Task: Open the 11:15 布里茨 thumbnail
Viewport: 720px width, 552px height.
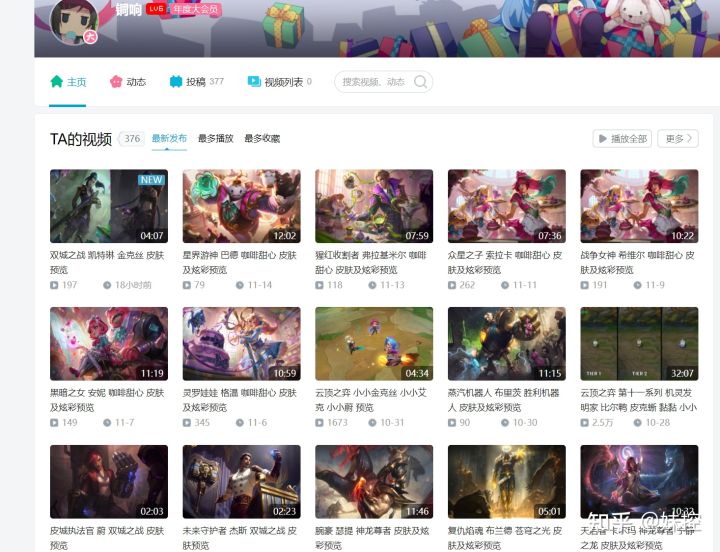Action: 506,344
